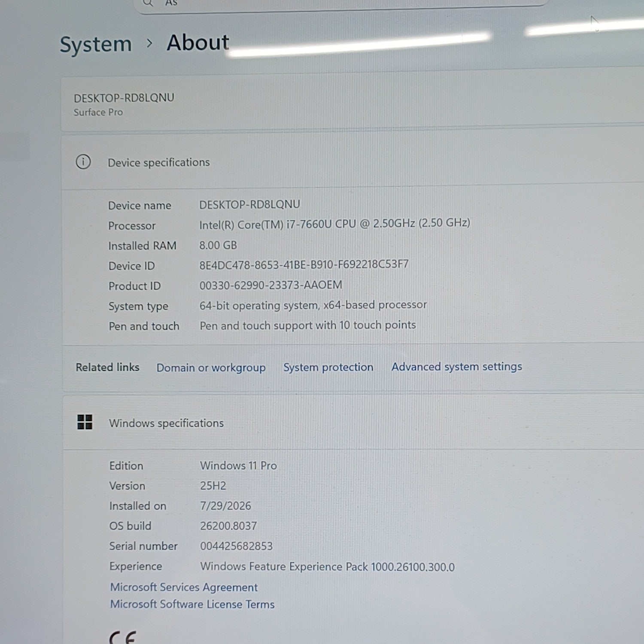Select the Version value 25H2
This screenshot has width=644, height=644.
(213, 486)
